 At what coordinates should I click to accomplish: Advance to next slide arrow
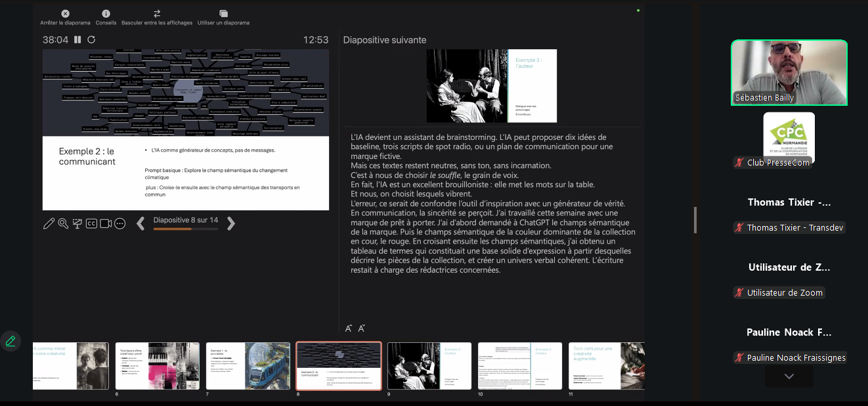(230, 224)
